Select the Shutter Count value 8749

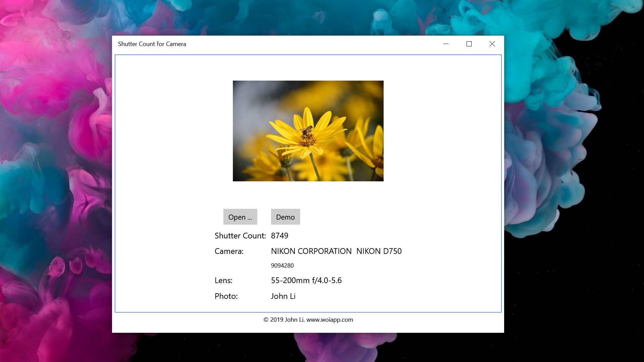(279, 235)
